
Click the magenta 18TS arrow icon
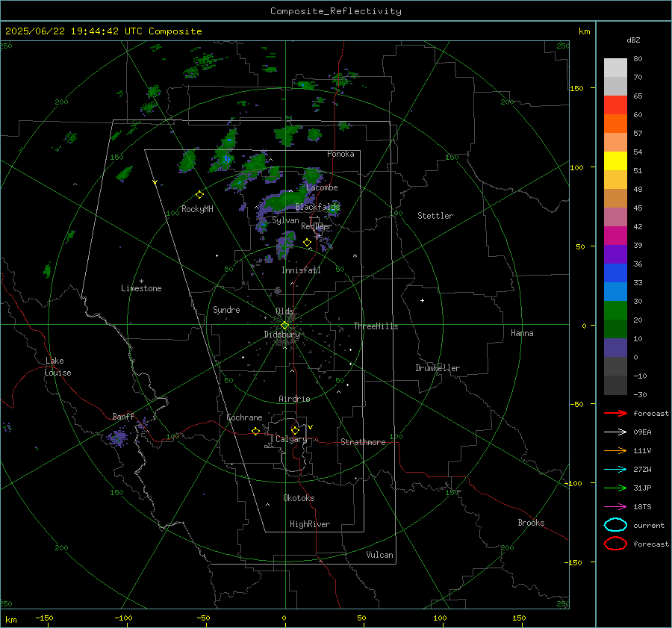pyautogui.click(x=615, y=507)
